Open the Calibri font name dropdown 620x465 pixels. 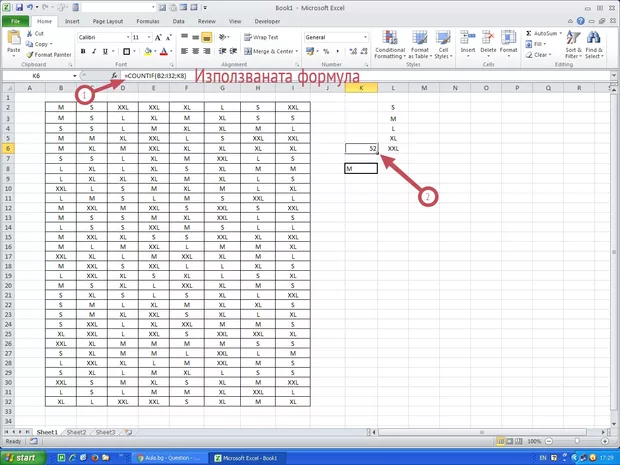click(x=128, y=37)
